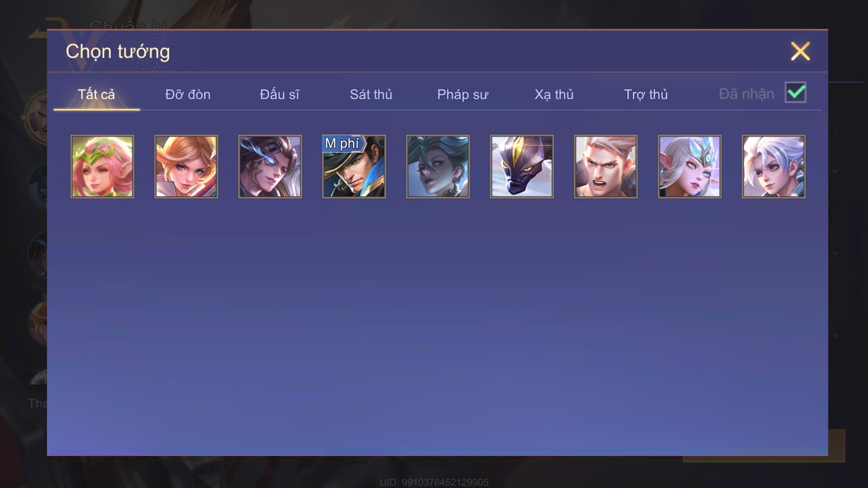The height and width of the screenshot is (488, 868).
Task: Switch to the Tất cả tab
Action: coord(96,95)
